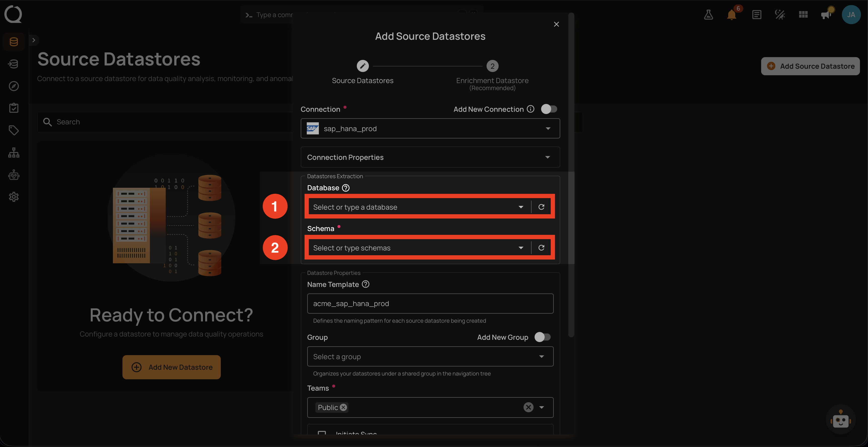Toggle Add New Group switch
Image resolution: width=868 pixels, height=447 pixels.
tap(543, 337)
